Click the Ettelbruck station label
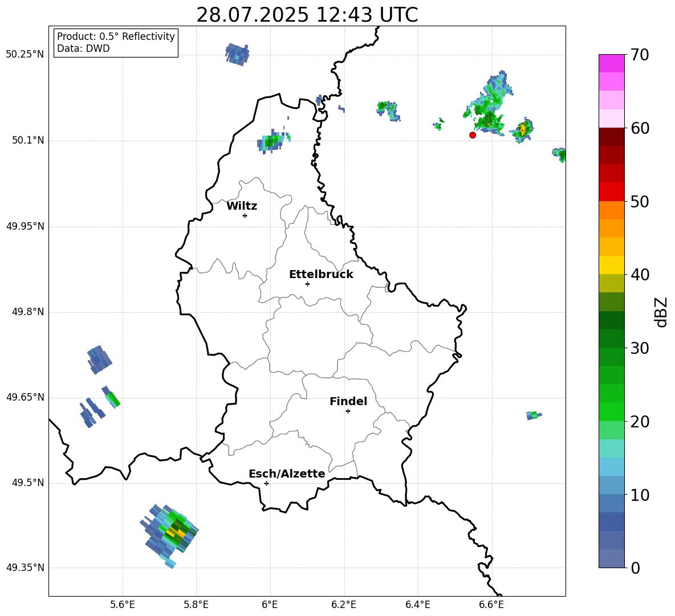Viewport: 675px width, 616px height. point(321,275)
